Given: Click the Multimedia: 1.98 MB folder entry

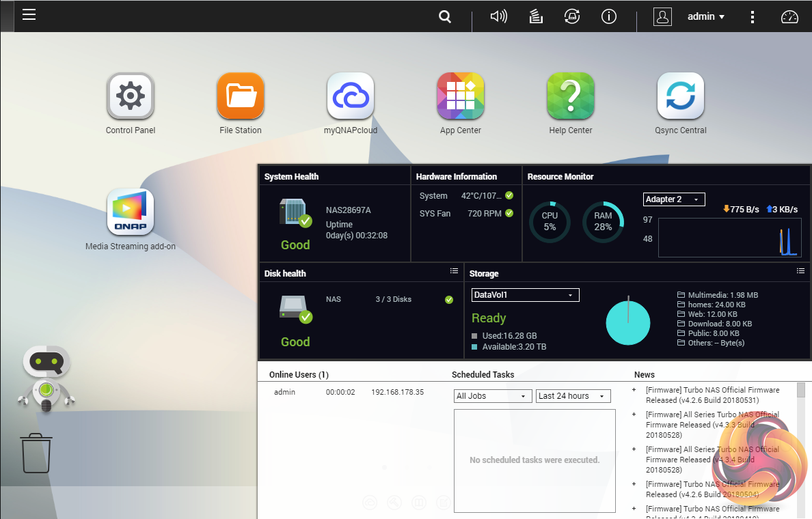Looking at the screenshot, I should click(x=718, y=295).
